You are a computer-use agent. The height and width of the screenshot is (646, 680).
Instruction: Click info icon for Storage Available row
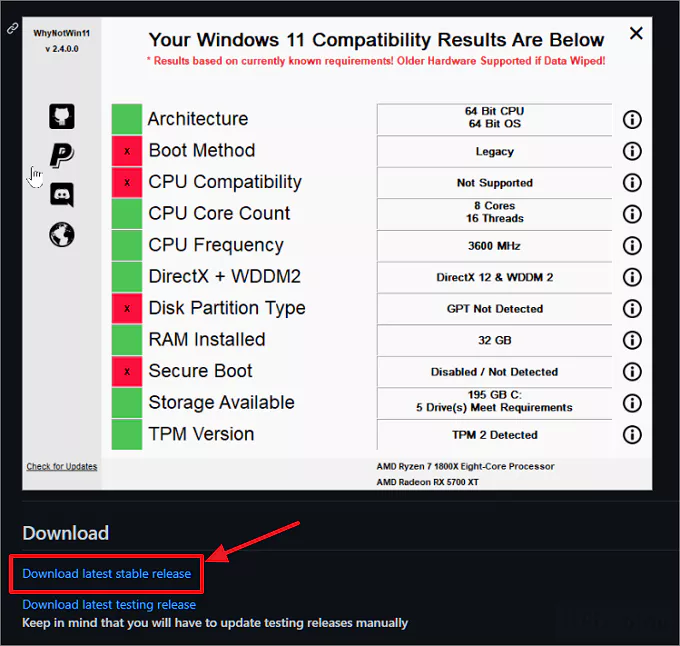632,403
